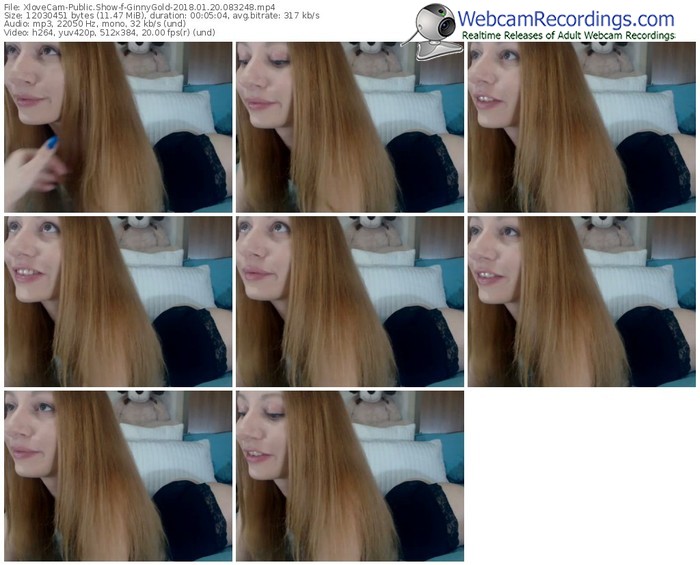Click the empty bottom-right grid cell
Image resolution: width=700 pixels, height=565 pixels.
[x=581, y=475]
